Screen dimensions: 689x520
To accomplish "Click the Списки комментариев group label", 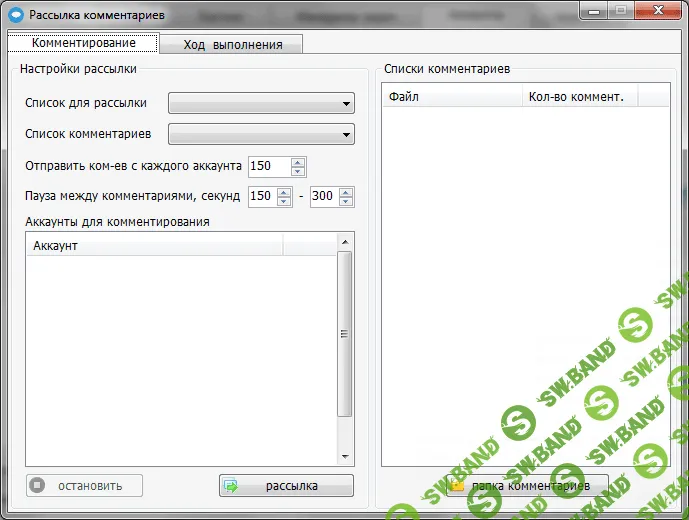I will click(447, 69).
